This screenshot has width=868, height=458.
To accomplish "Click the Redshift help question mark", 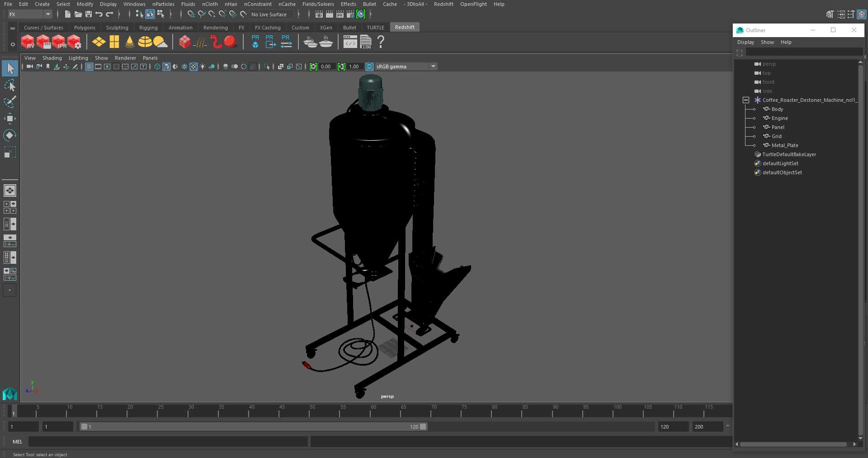I will tap(381, 42).
